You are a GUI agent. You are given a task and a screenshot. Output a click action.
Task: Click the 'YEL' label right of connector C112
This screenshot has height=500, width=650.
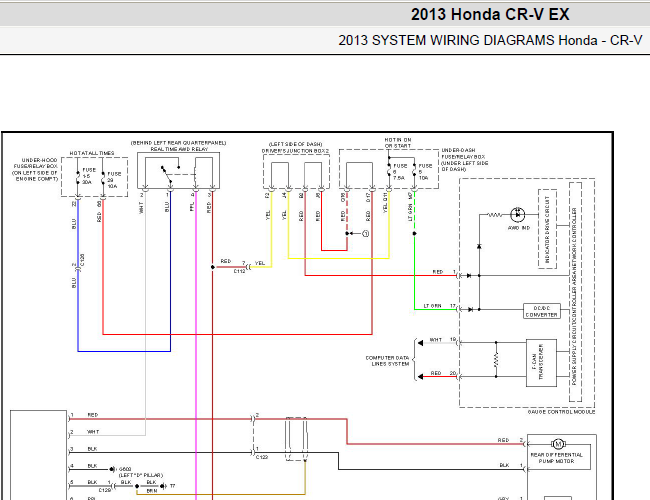[x=260, y=263]
